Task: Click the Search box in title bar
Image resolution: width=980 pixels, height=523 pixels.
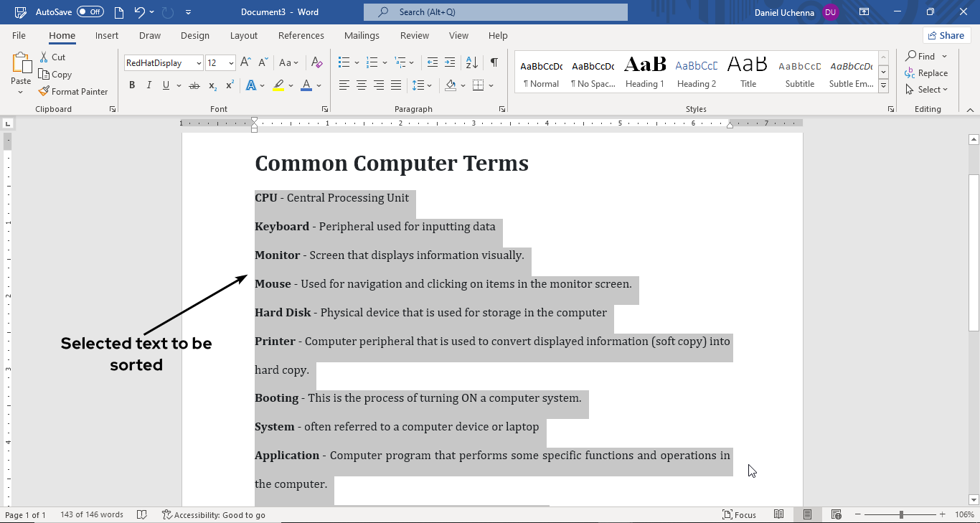Action: tap(495, 12)
